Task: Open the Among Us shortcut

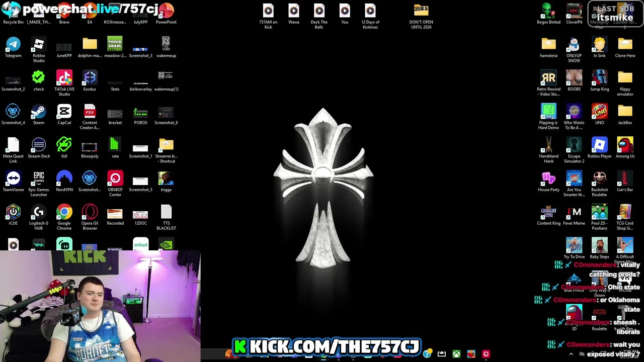Action: [625, 148]
